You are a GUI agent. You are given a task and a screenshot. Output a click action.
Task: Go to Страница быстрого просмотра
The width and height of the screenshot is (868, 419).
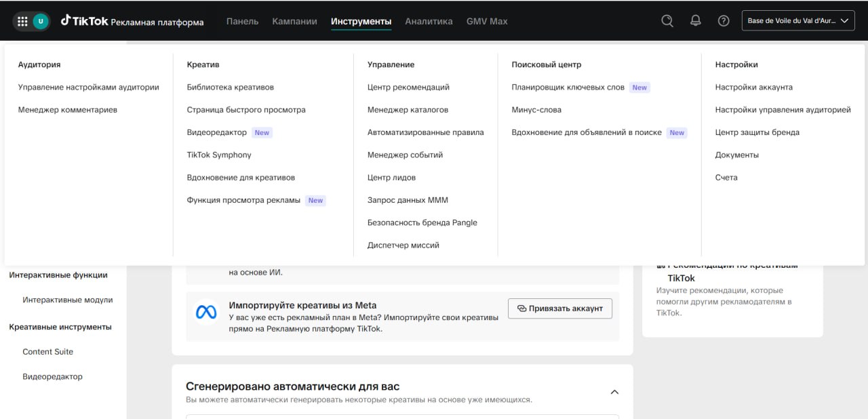[246, 110]
